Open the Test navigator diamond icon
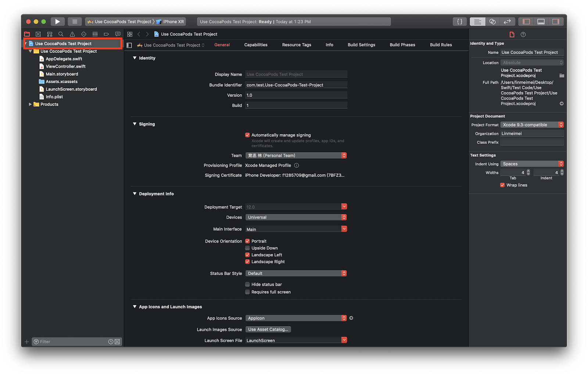Image resolution: width=588 pixels, height=375 pixels. click(x=84, y=34)
